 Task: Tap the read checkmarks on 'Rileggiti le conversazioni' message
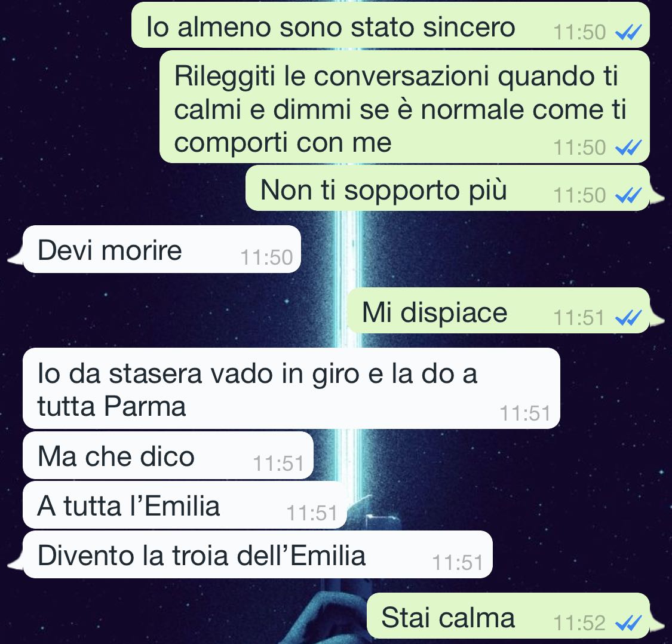628,148
